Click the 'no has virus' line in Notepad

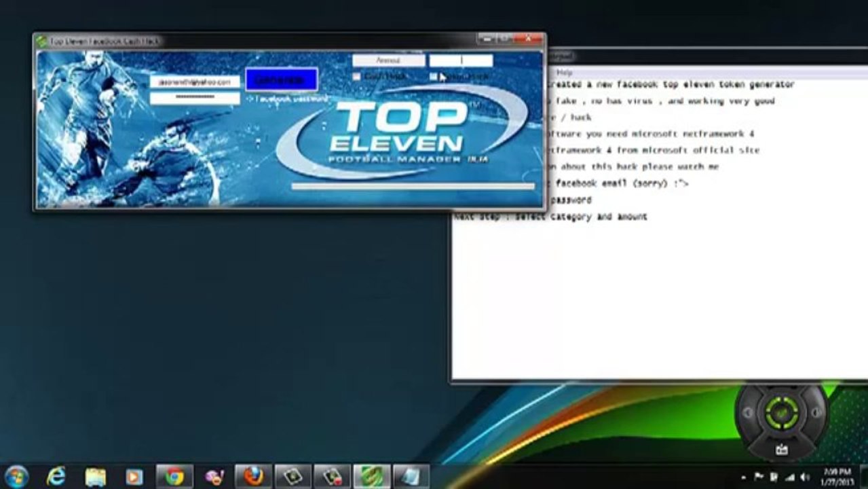662,101
